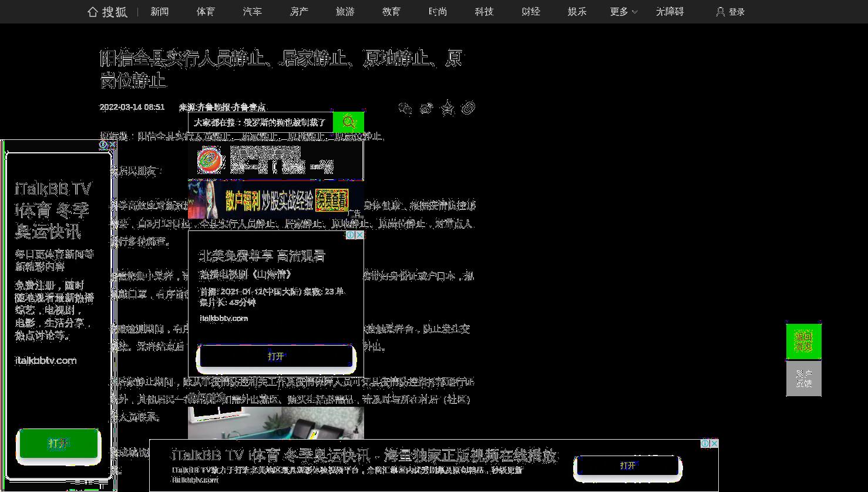Open the 新闻 news section

point(160,12)
